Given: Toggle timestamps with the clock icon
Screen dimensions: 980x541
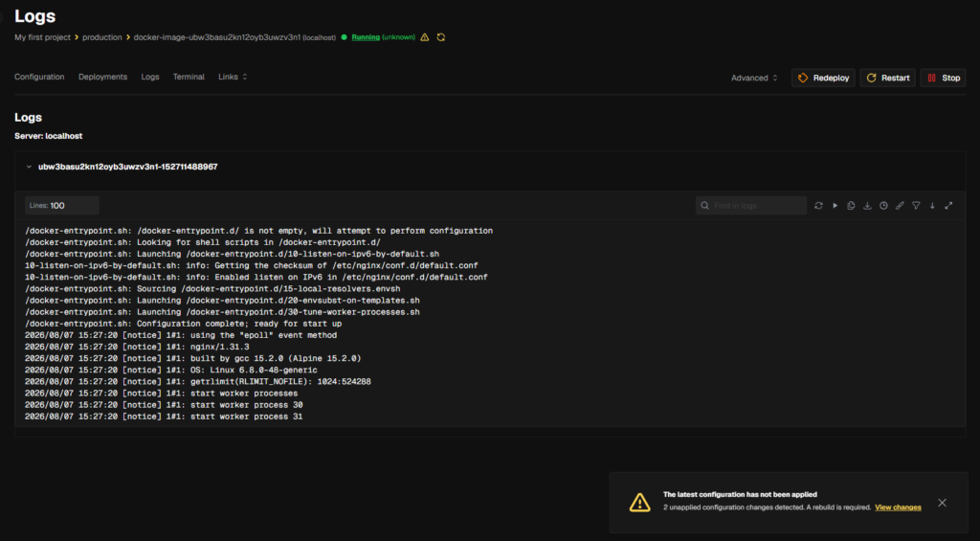Looking at the screenshot, I should (883, 205).
